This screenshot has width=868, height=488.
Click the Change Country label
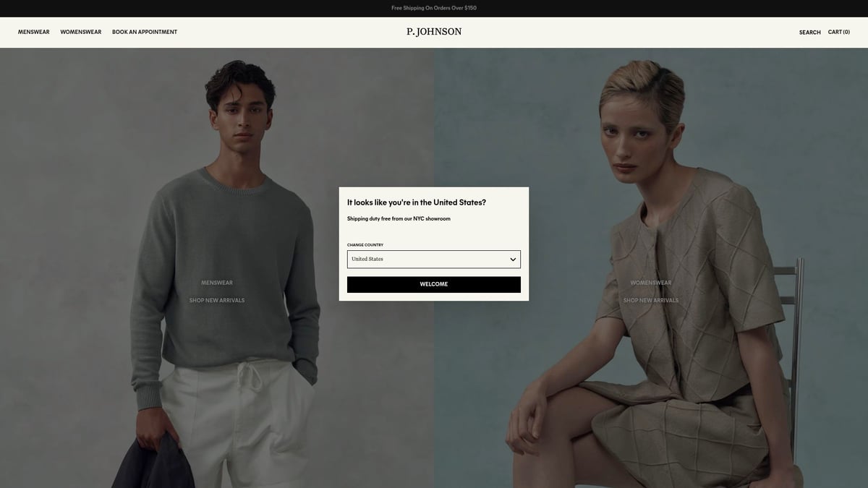click(365, 245)
